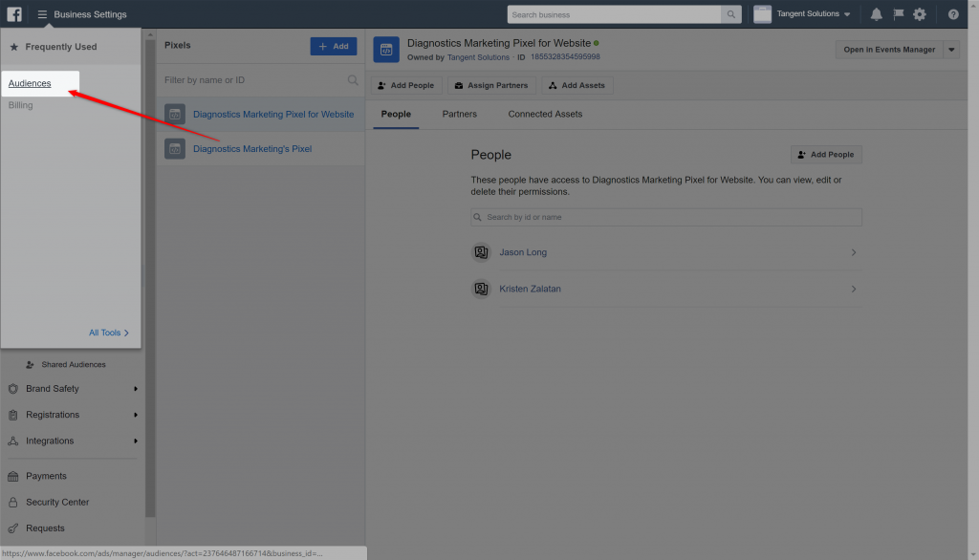Expand Kristen Zalatan's row chevron

pos(854,289)
